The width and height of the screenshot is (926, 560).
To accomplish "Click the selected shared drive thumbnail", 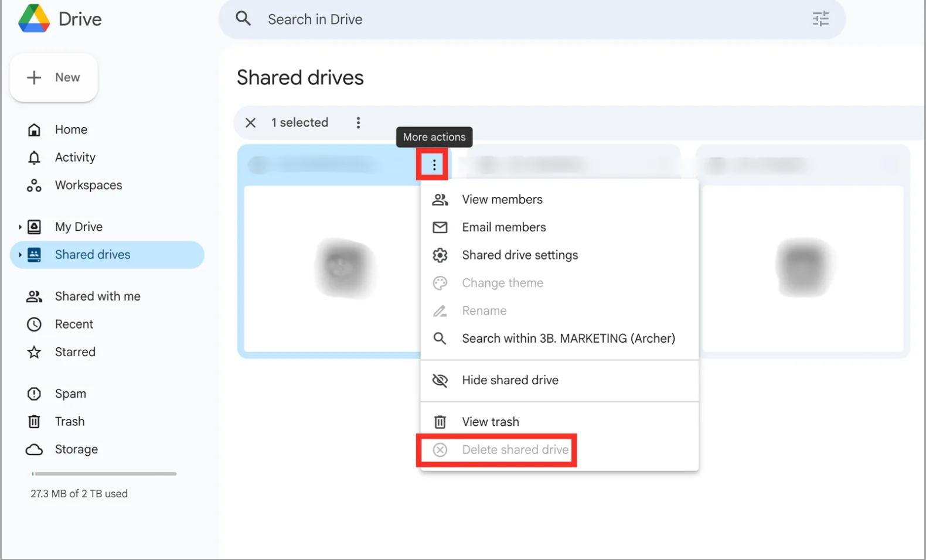I will (332, 269).
